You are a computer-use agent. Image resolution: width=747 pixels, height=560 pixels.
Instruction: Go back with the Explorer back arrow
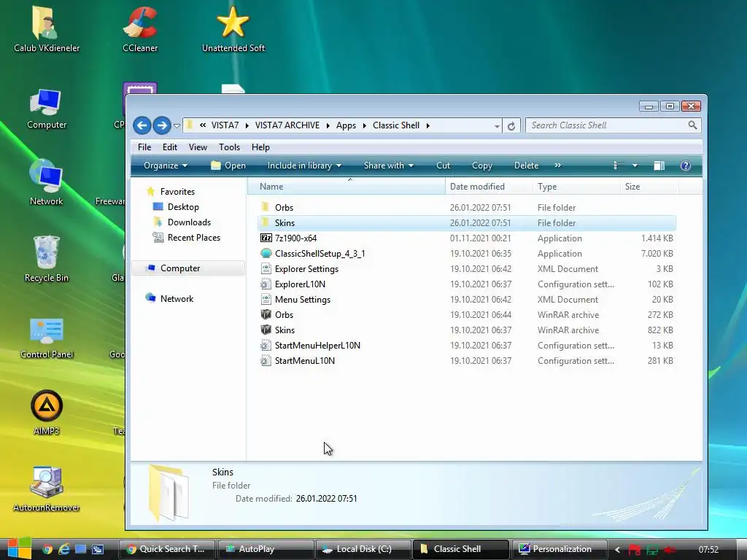142,125
